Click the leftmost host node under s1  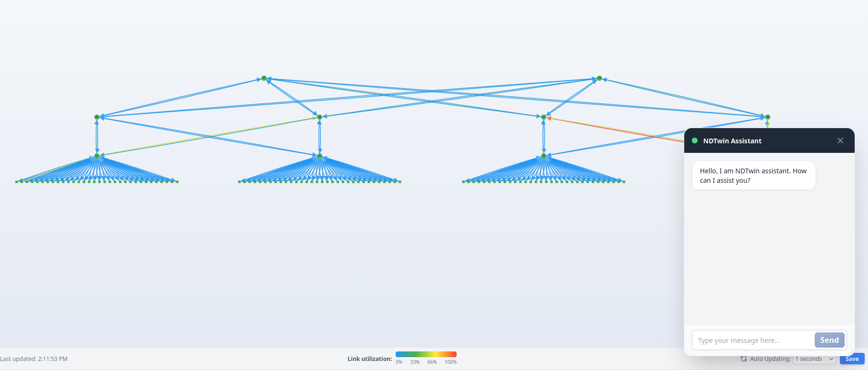pos(17,181)
